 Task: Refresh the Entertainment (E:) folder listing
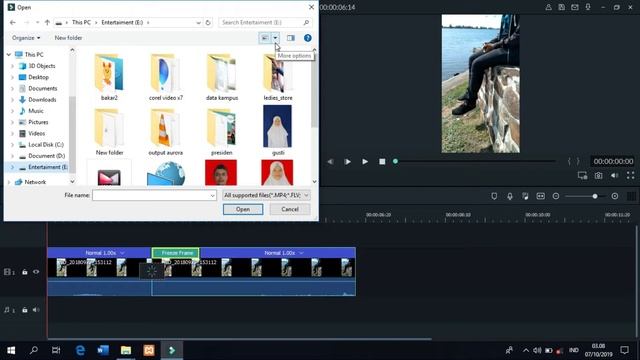[x=208, y=22]
